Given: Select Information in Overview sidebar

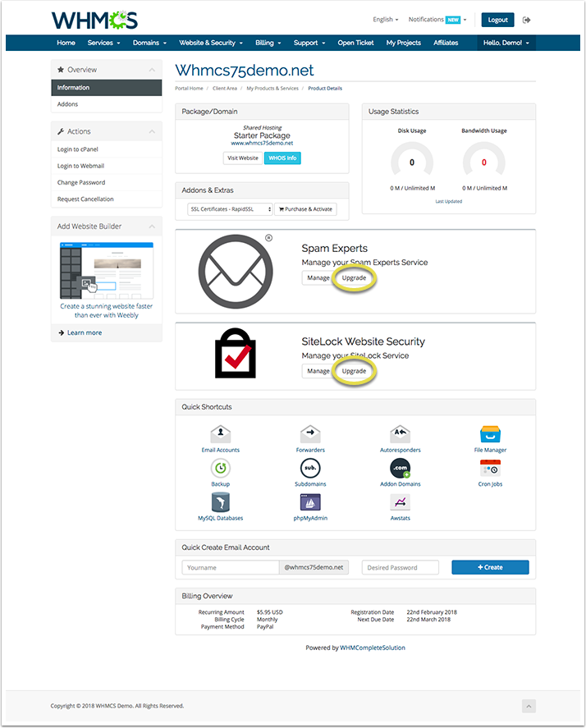Looking at the screenshot, I should click(x=107, y=88).
